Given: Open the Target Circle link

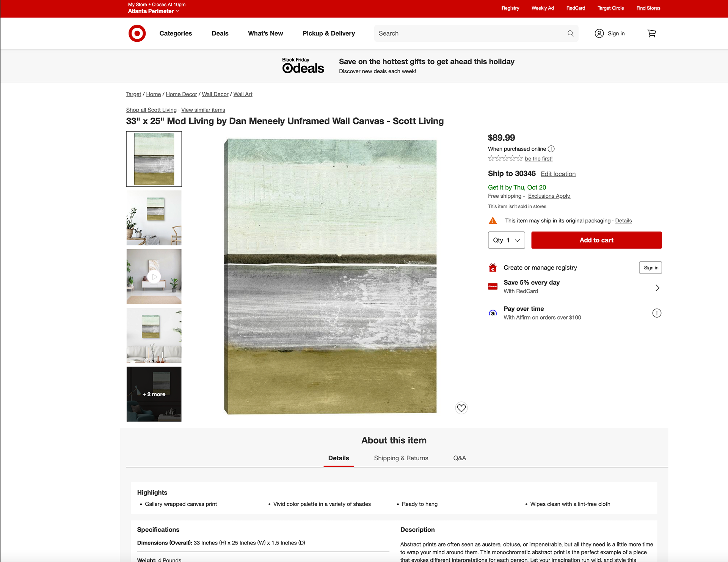Looking at the screenshot, I should coord(610,8).
